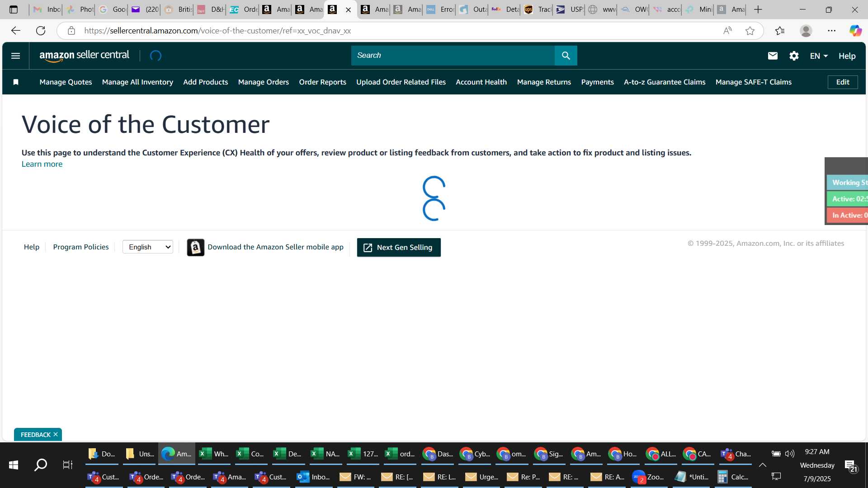The image size is (868, 488).
Task: Open Manage SAFE-T Claims
Action: (x=753, y=82)
